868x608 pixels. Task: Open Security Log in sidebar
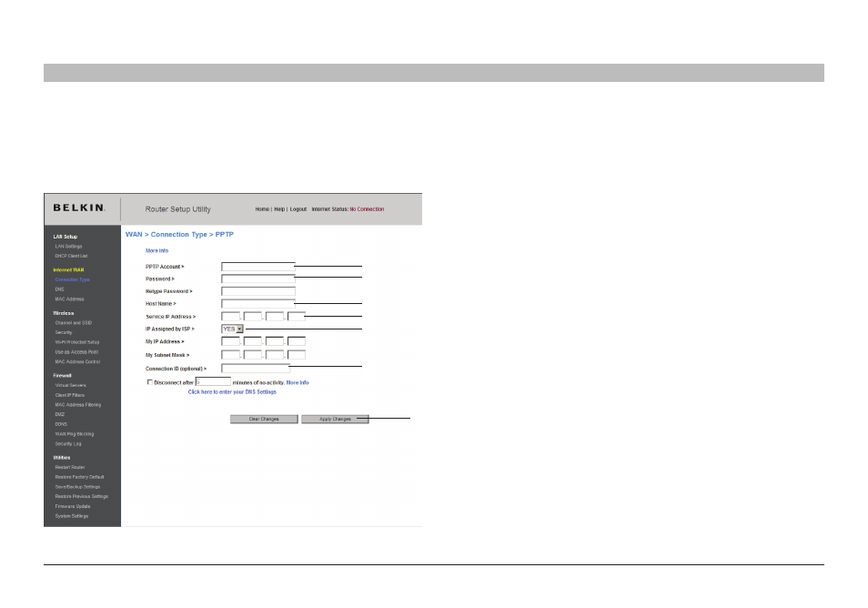(68, 443)
